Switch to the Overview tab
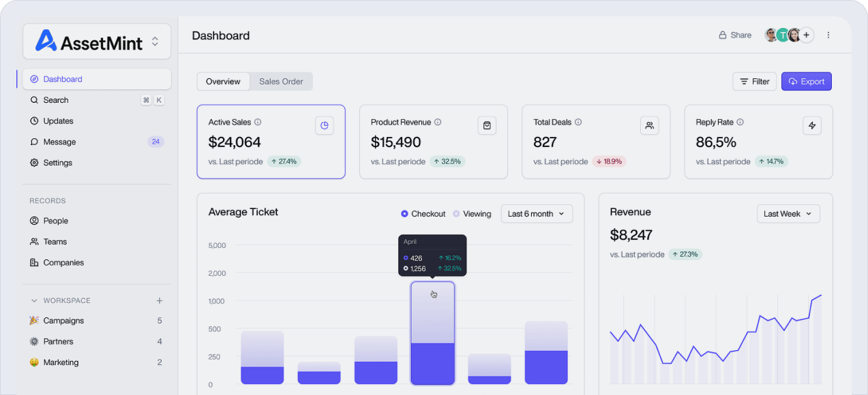Screen dimensions: 868x395 pos(223,82)
